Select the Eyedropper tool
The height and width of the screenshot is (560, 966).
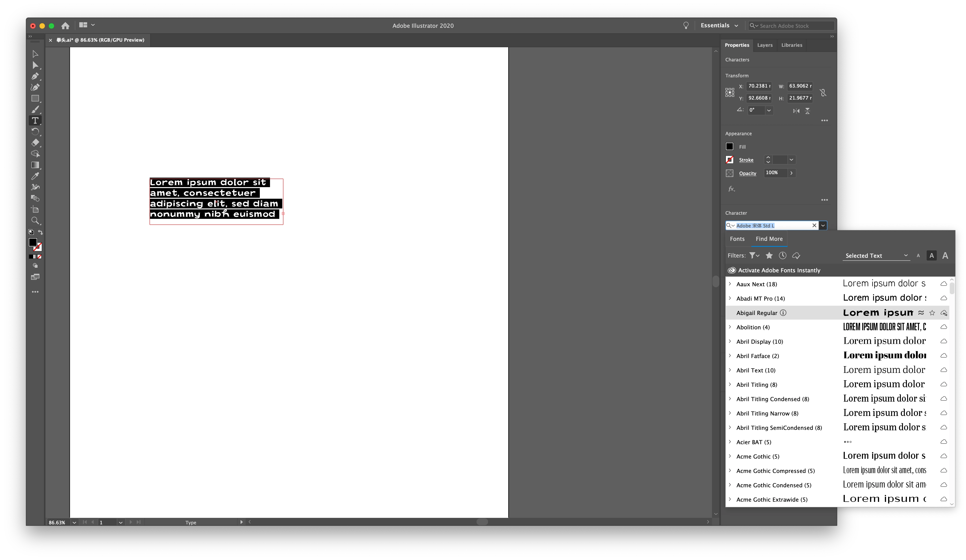[x=35, y=176]
